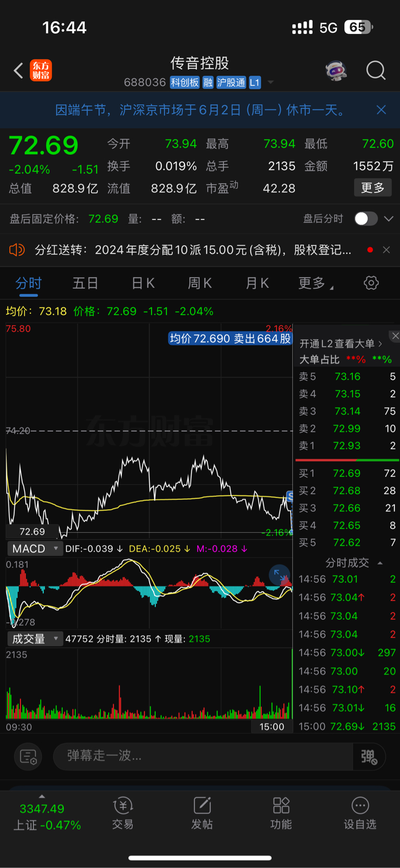Expand the 盘后固定价格 row chevron
Screen dimensions: 400x868
coord(389,219)
